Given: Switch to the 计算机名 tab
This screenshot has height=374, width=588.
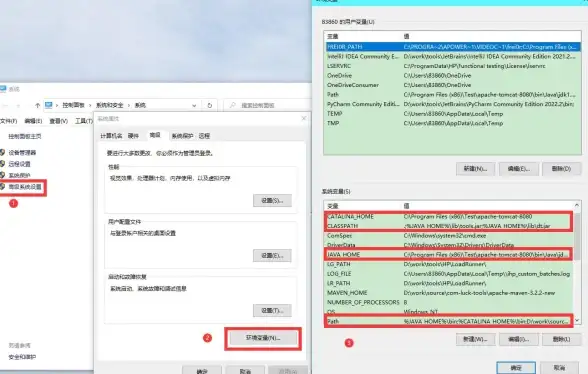Looking at the screenshot, I should (111, 136).
